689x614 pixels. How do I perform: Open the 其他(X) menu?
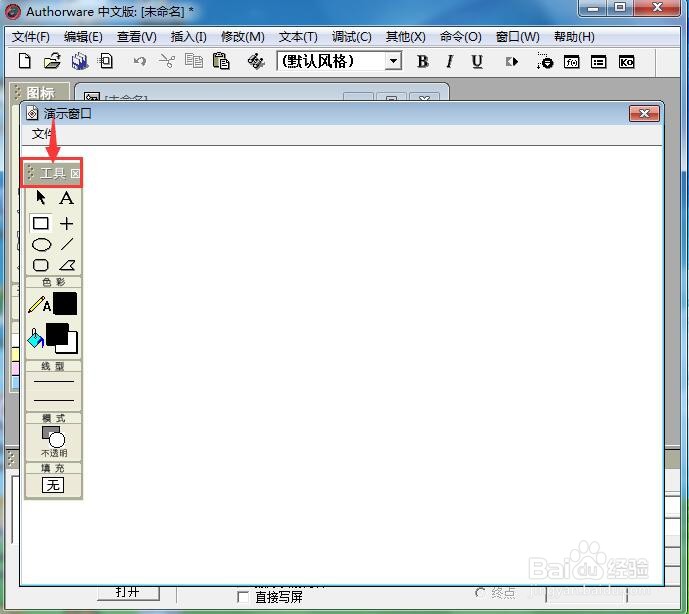(406, 36)
